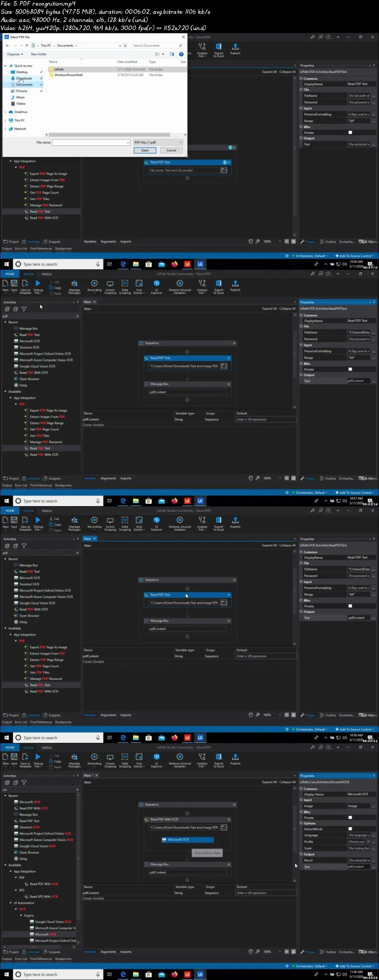Click the File name input in the file dialog
The width and height of the screenshot is (379, 980).
click(91, 142)
